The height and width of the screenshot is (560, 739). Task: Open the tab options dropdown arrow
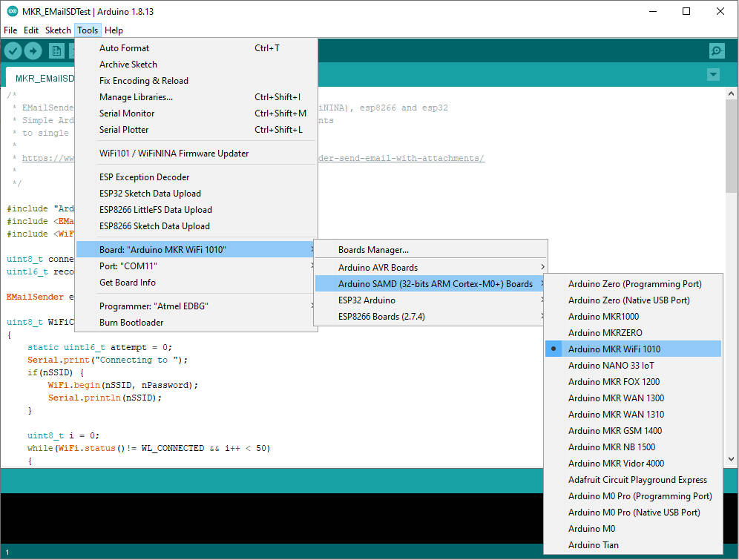tap(714, 74)
